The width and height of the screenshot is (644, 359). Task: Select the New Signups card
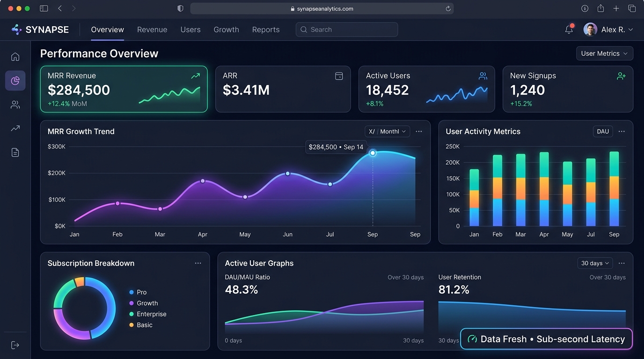pos(568,89)
